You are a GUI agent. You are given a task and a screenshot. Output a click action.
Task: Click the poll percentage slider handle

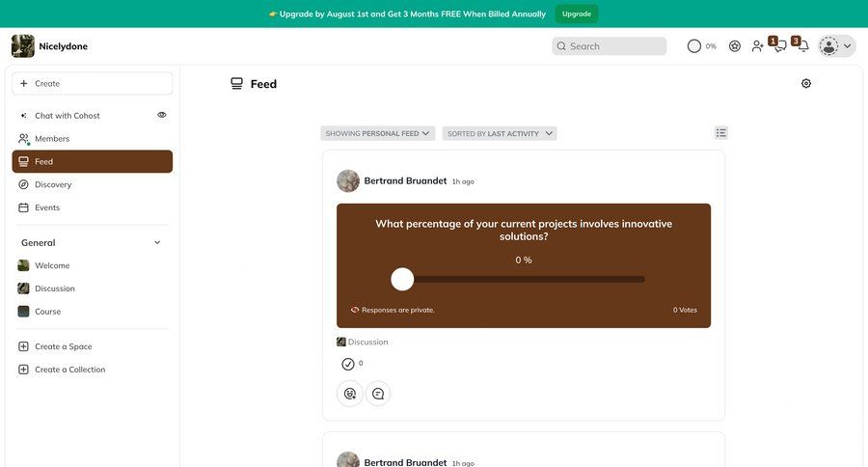[x=402, y=279]
